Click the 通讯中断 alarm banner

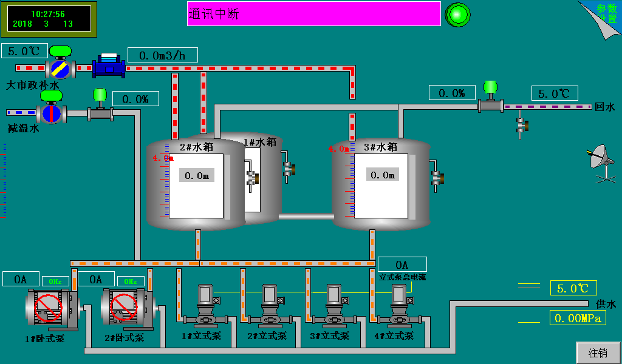coord(313,13)
